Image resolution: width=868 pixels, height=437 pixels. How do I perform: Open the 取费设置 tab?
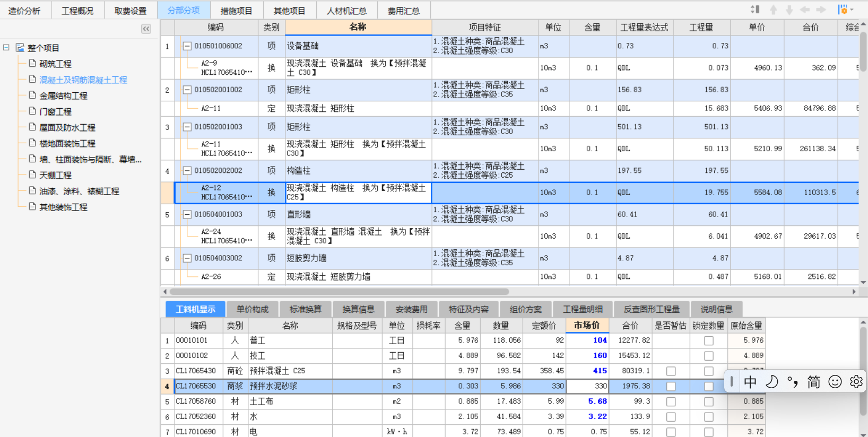tap(131, 11)
